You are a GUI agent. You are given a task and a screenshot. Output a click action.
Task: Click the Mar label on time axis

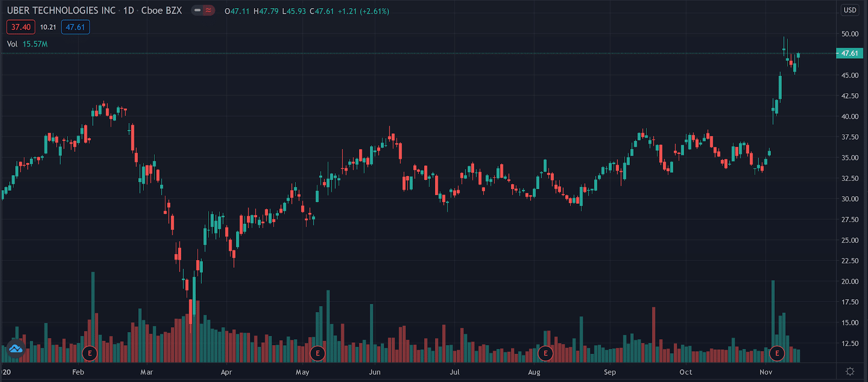146,372
